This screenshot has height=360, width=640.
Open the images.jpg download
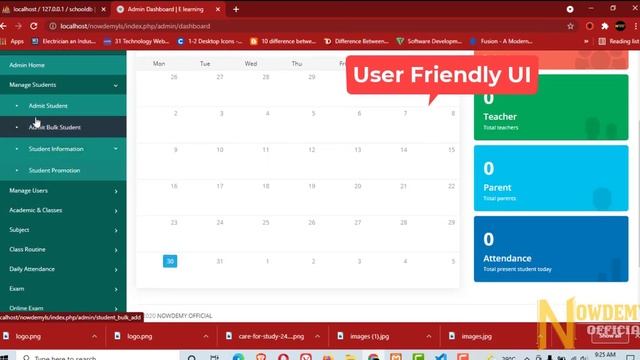click(x=470, y=336)
